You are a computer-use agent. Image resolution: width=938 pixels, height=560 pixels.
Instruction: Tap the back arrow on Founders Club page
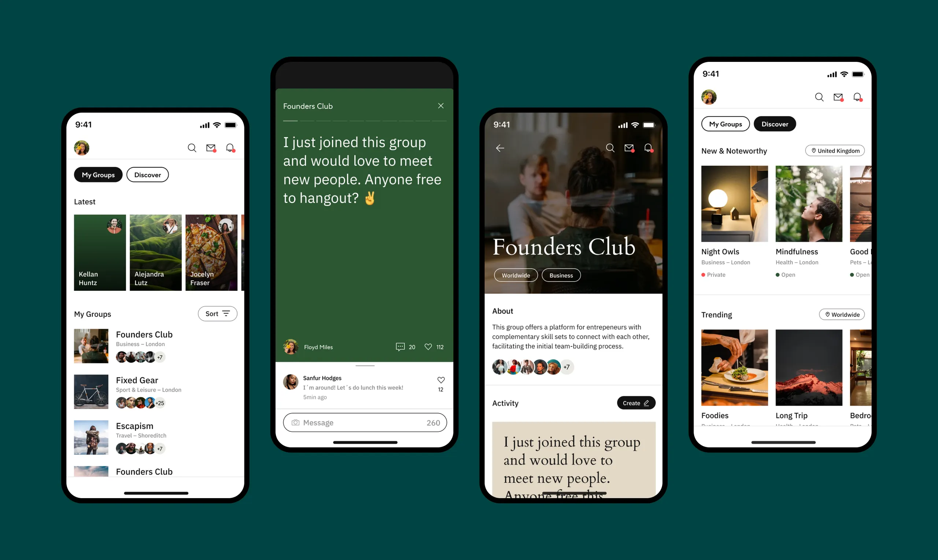(501, 148)
